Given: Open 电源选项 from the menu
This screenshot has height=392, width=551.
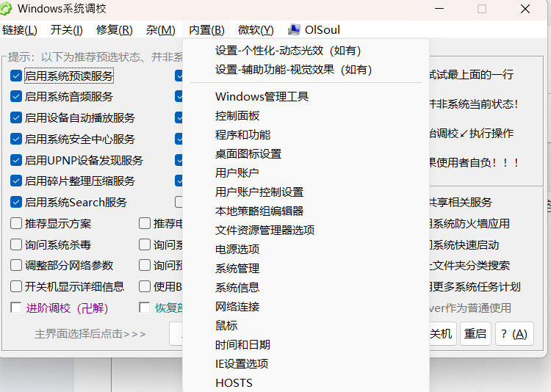Looking at the screenshot, I should tap(306, 249).
